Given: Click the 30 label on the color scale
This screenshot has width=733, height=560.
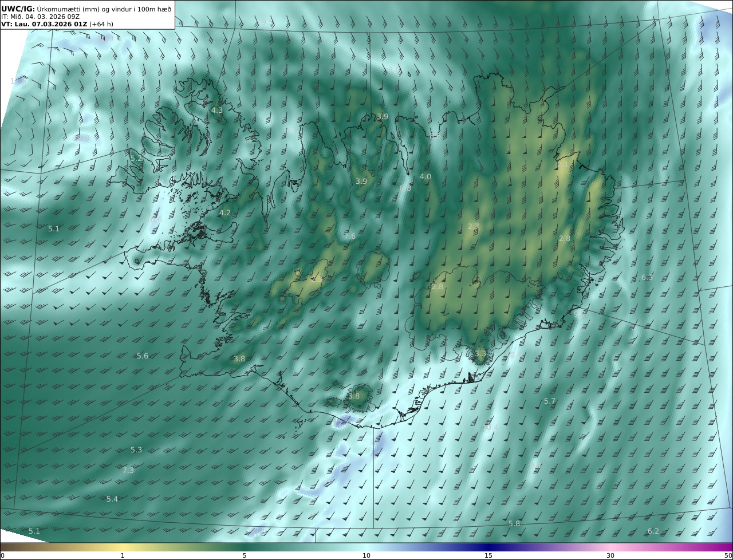Looking at the screenshot, I should click(610, 555).
